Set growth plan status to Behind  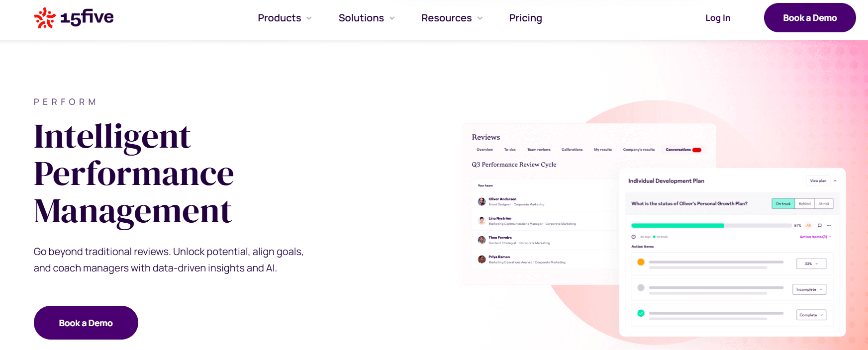(x=805, y=204)
